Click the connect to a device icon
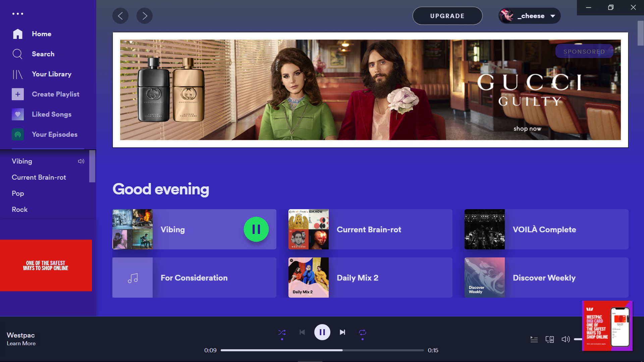Image resolution: width=644 pixels, height=362 pixels. (550, 340)
